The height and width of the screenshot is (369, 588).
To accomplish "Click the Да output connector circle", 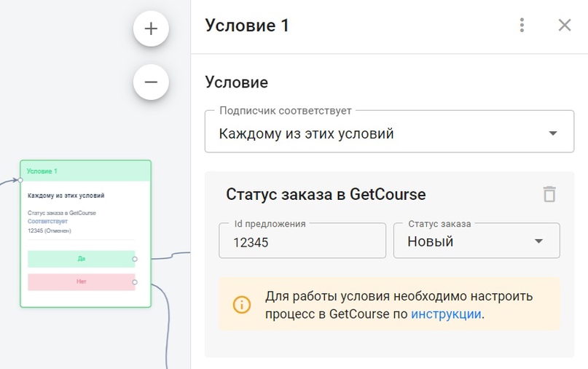I will (x=135, y=259).
